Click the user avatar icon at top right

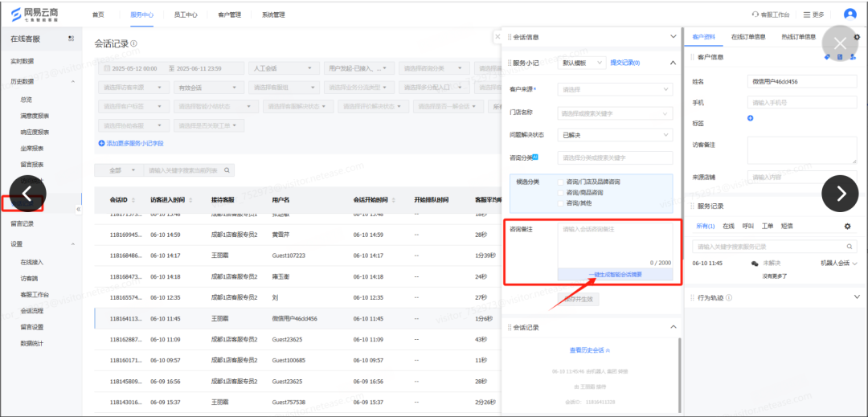[x=850, y=14]
